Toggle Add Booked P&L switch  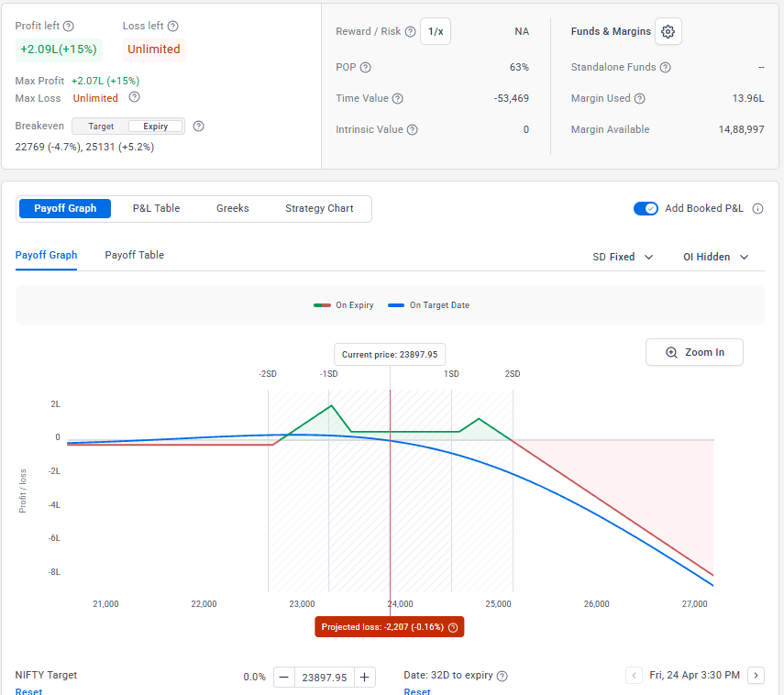(646, 208)
